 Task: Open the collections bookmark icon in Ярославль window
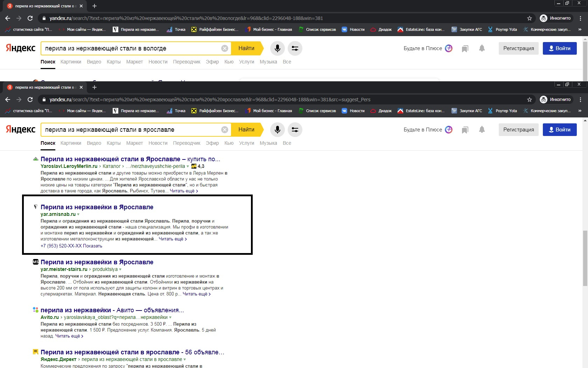[465, 130]
